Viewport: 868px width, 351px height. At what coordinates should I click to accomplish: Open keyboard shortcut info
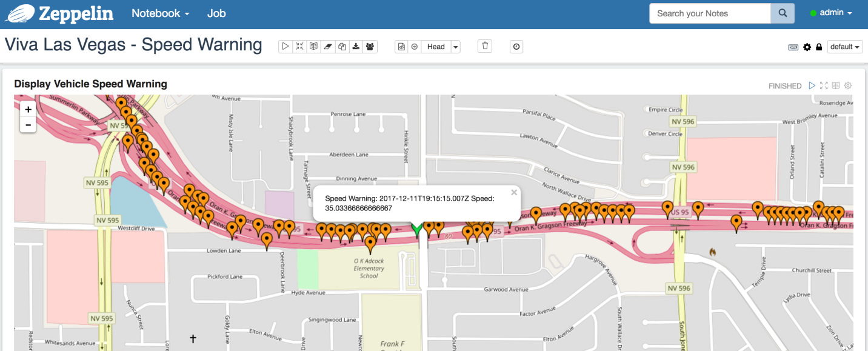click(x=793, y=46)
